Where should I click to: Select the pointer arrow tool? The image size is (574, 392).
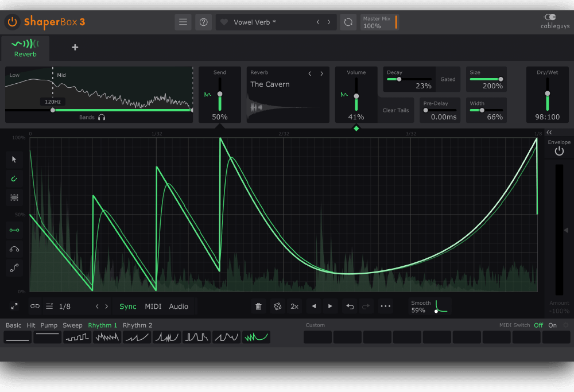(14, 159)
